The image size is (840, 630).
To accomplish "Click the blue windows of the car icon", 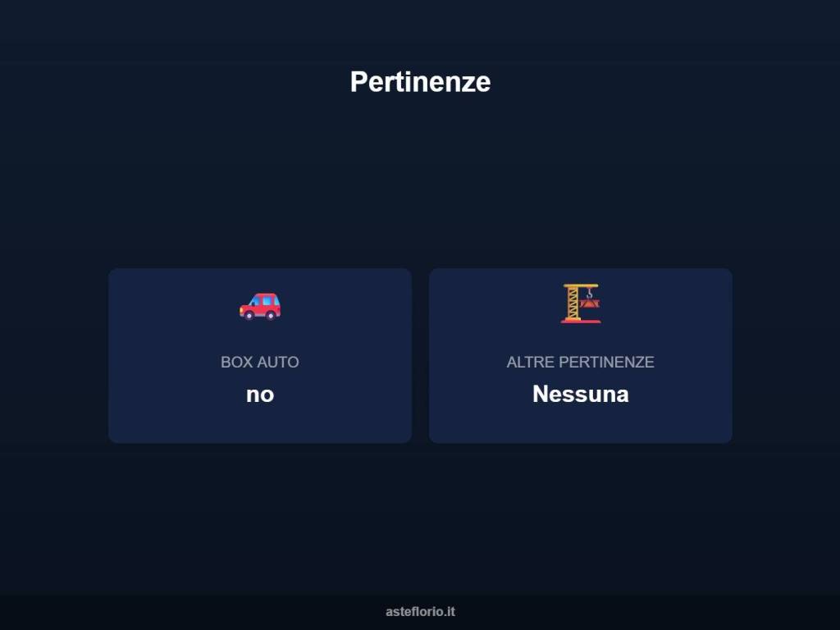I will click(x=266, y=300).
